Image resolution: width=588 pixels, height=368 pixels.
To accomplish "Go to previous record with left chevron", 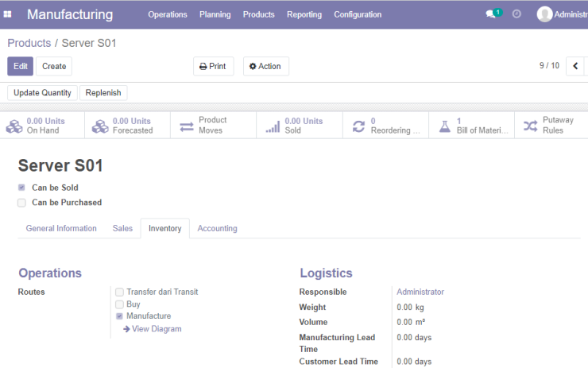I will 575,66.
